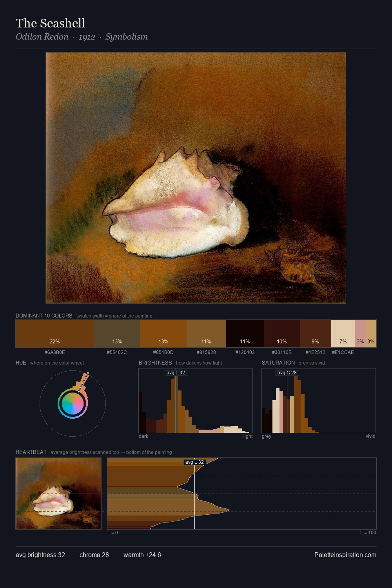This screenshot has width=392, height=588.
Task: Select the cream #E1CCAE 7% swatch
Action: pyautogui.click(x=343, y=334)
